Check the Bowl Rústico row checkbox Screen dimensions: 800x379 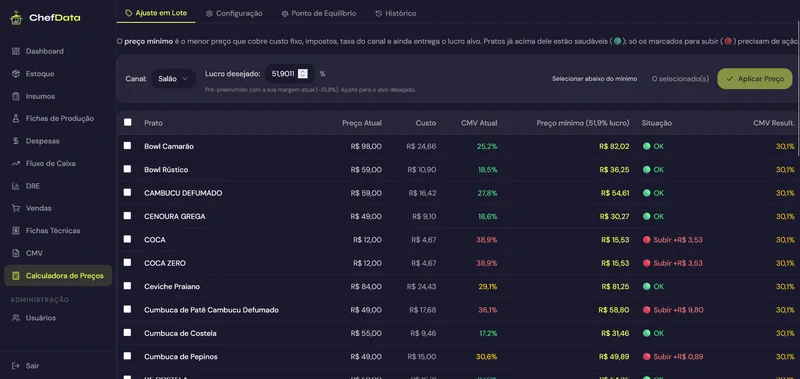(x=128, y=169)
